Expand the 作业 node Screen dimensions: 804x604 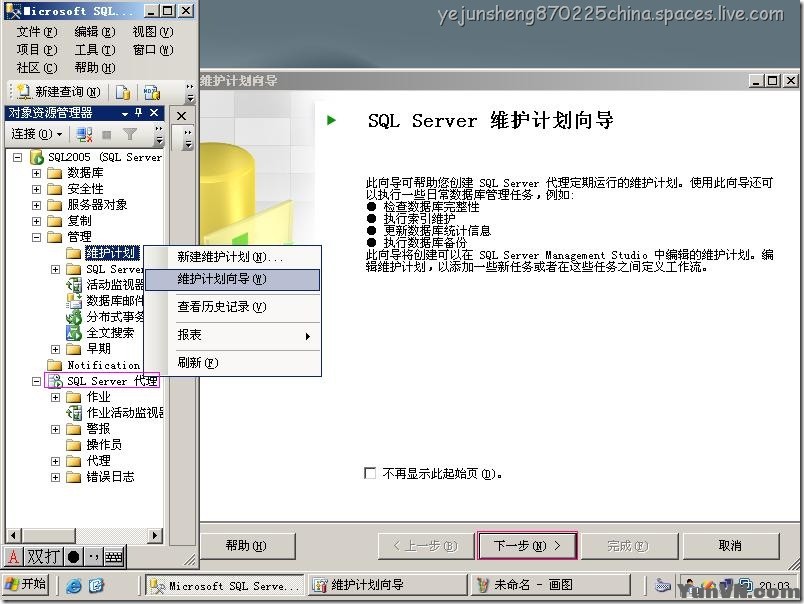[55, 397]
